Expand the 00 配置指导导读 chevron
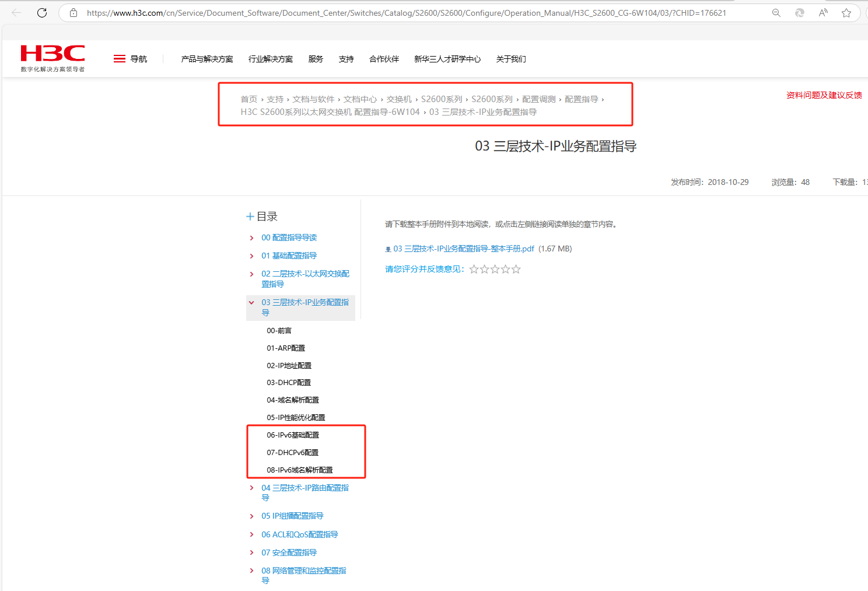This screenshot has width=868, height=591. pyautogui.click(x=251, y=238)
